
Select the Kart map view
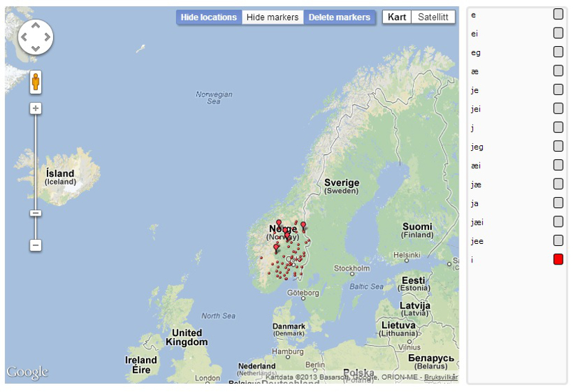tap(397, 17)
